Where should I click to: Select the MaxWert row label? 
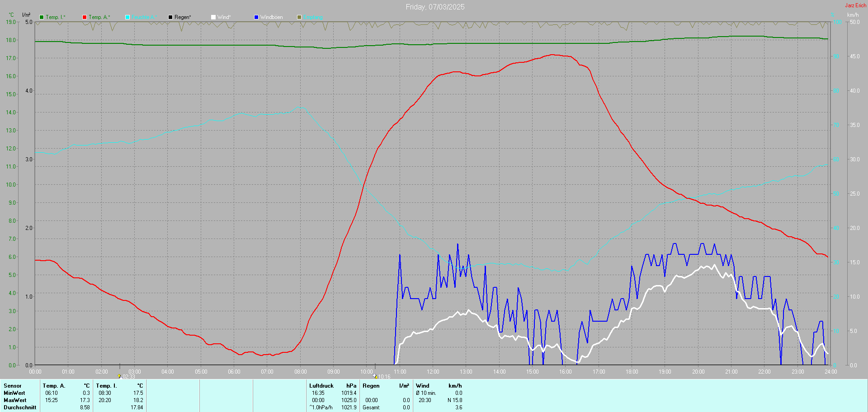(15, 400)
